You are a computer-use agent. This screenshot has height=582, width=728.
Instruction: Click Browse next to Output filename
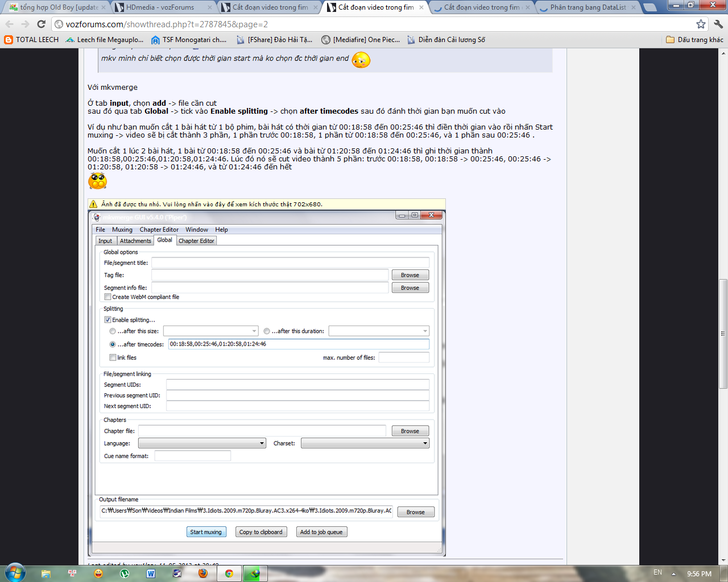pos(416,512)
